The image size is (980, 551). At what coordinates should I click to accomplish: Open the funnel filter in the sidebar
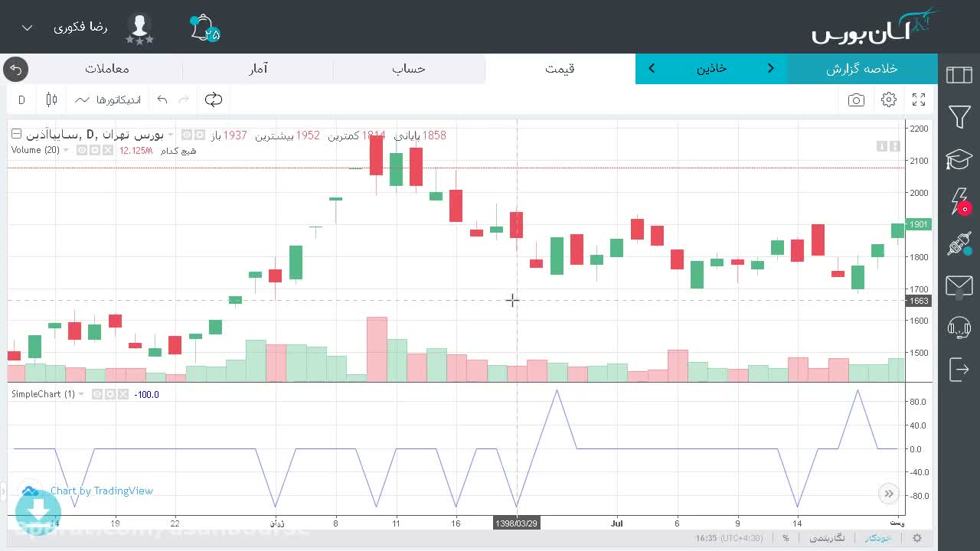pyautogui.click(x=959, y=116)
